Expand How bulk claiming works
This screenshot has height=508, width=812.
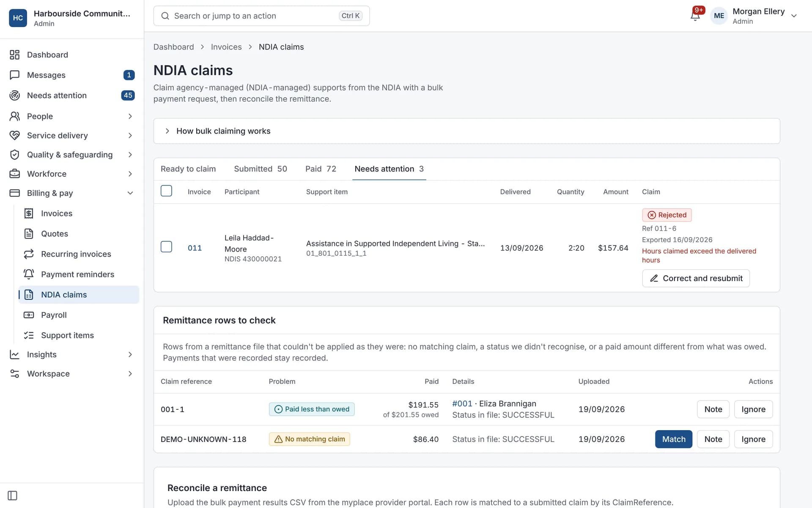(x=466, y=131)
